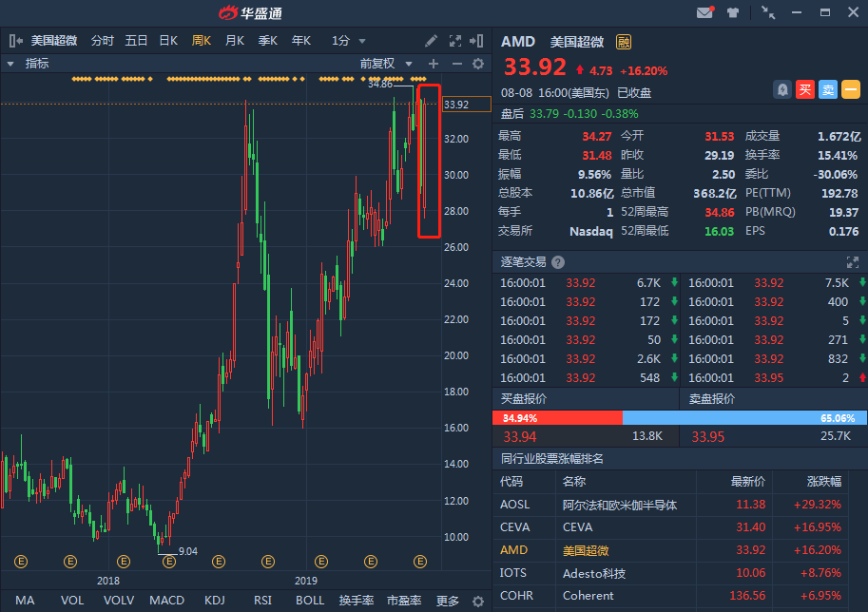
Task: Open the 前复权 adjustment dropdown
Action: 386,64
